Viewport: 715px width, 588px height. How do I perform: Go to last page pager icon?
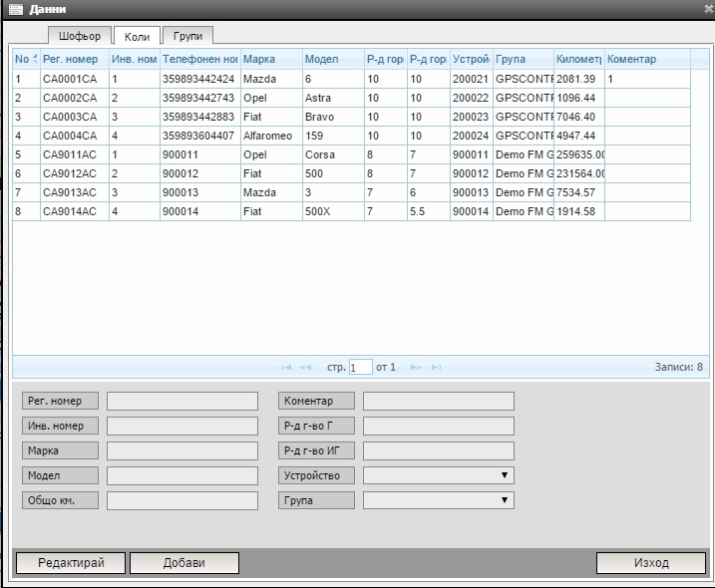click(437, 368)
